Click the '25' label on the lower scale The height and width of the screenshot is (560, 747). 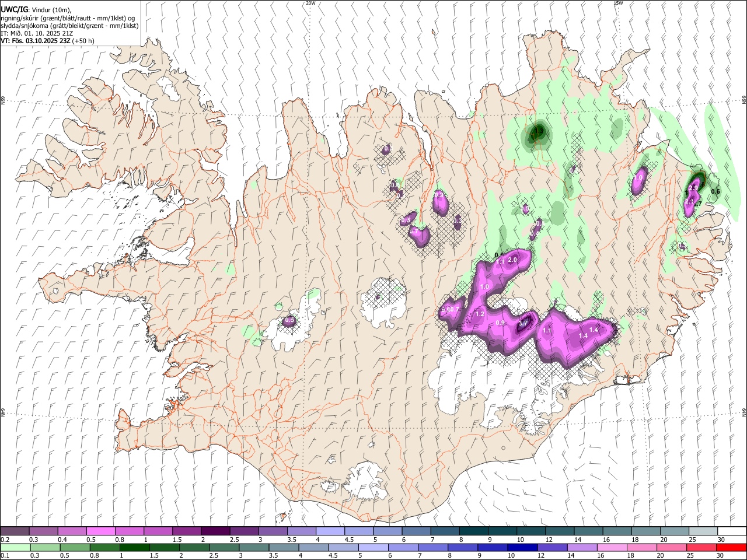691,556
